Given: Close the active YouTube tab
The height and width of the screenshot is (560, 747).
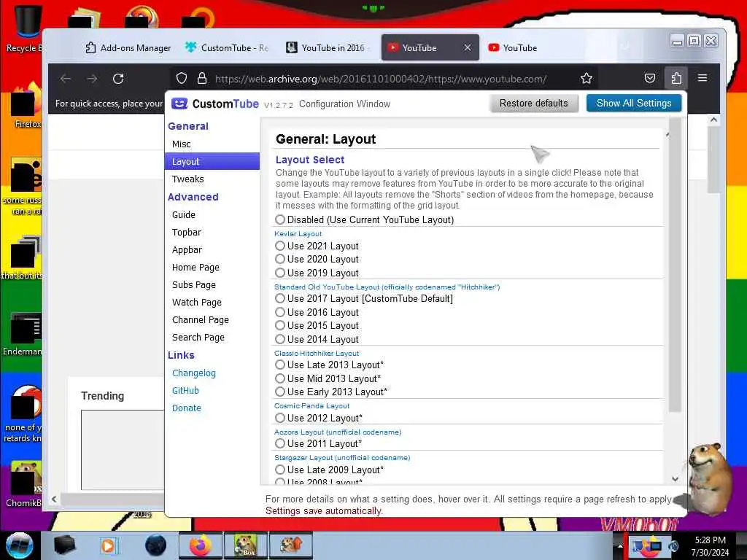Looking at the screenshot, I should pyautogui.click(x=468, y=47).
